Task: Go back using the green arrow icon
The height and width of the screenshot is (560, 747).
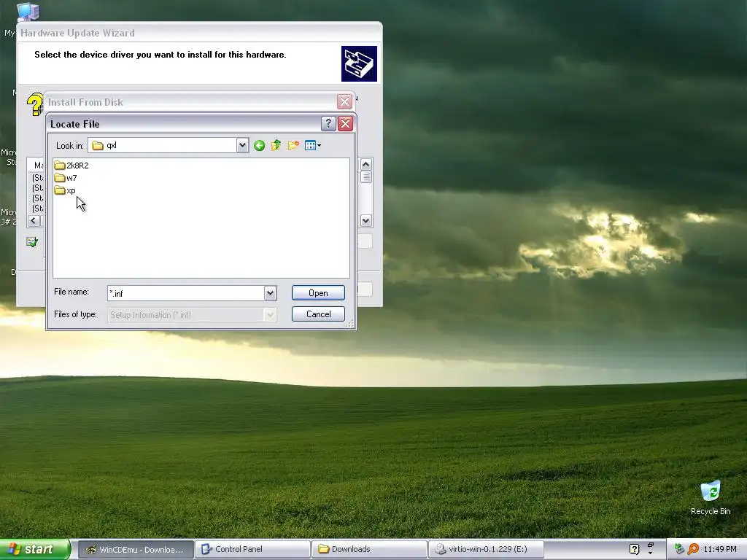Action: (259, 145)
